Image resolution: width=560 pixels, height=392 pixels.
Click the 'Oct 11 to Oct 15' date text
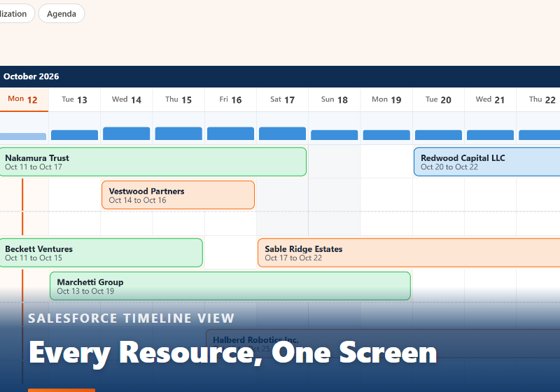(x=34, y=258)
